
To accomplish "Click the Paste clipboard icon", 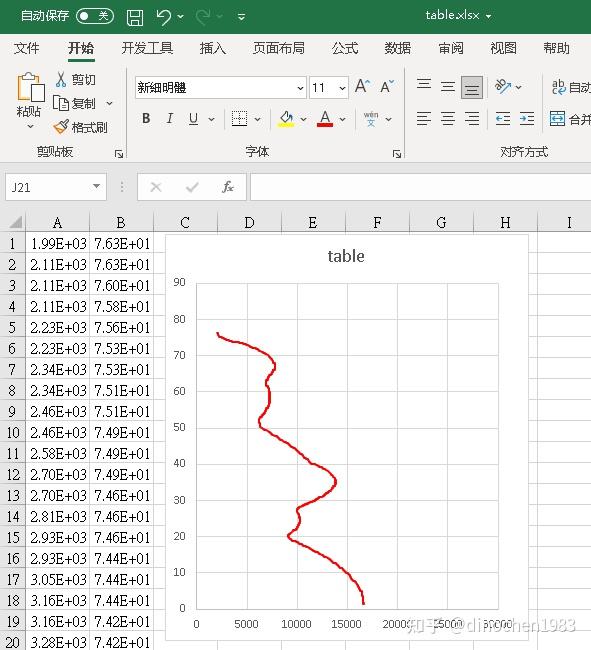I will 30,87.
